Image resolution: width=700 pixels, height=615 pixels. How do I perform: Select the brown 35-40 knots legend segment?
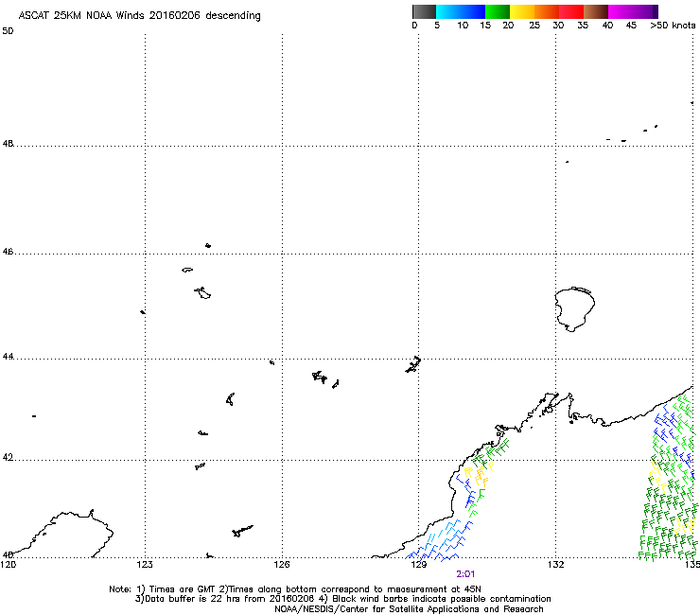pos(596,11)
